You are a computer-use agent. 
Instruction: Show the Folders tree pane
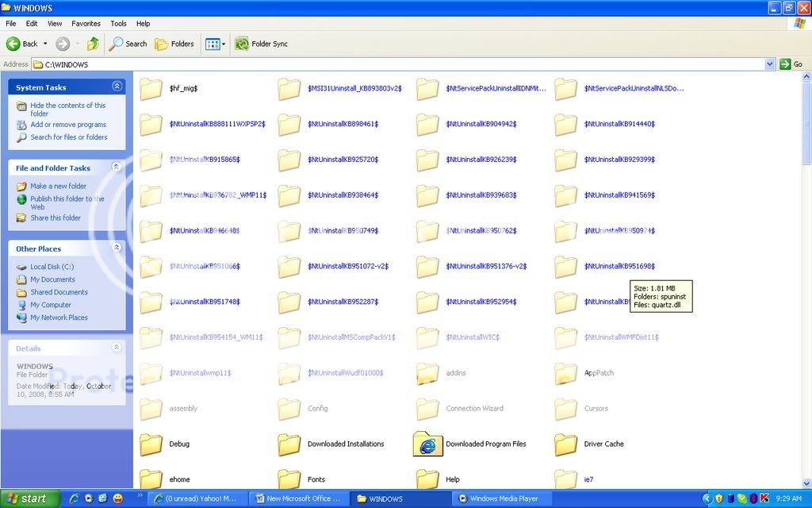[x=174, y=44]
